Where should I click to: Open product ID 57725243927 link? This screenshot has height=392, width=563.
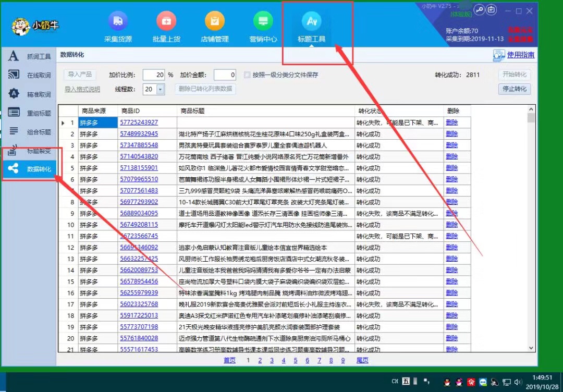139,123
